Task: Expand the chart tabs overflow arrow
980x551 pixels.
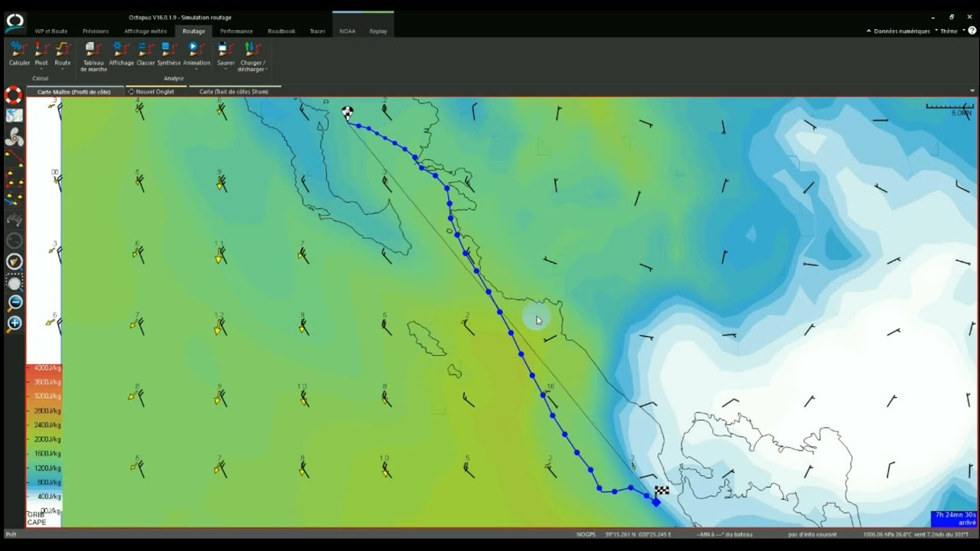Action: (972, 91)
